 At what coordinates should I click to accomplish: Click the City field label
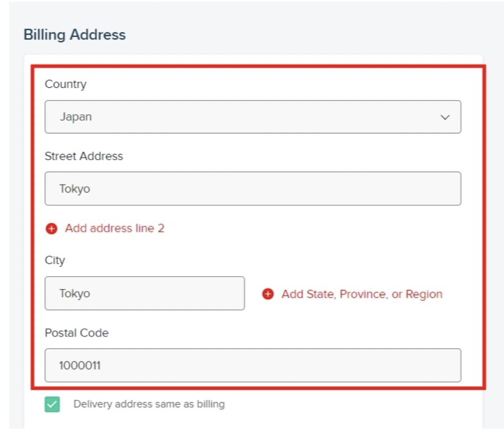pos(55,260)
